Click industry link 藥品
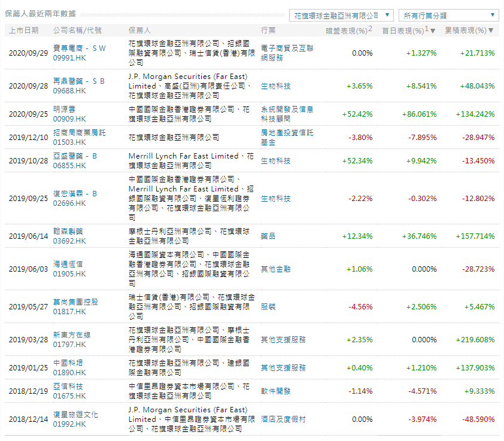Image resolution: width=504 pixels, height=441 pixels. (268, 236)
